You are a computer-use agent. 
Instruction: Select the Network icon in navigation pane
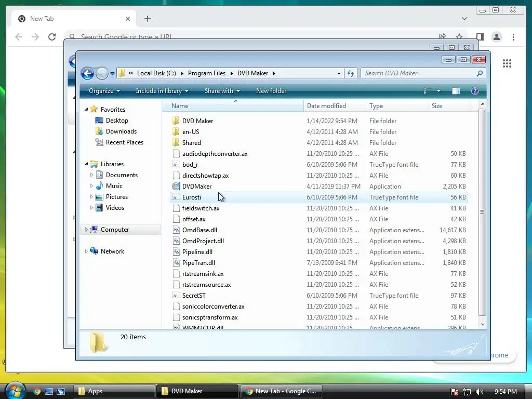(x=94, y=251)
